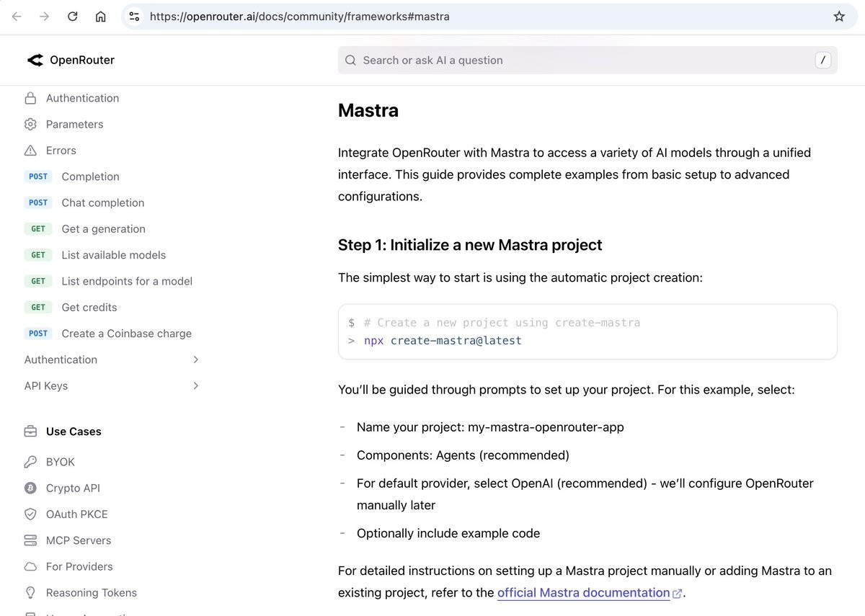The width and height of the screenshot is (865, 616).
Task: Click the GET badge next to Get credits
Action: pyautogui.click(x=38, y=307)
